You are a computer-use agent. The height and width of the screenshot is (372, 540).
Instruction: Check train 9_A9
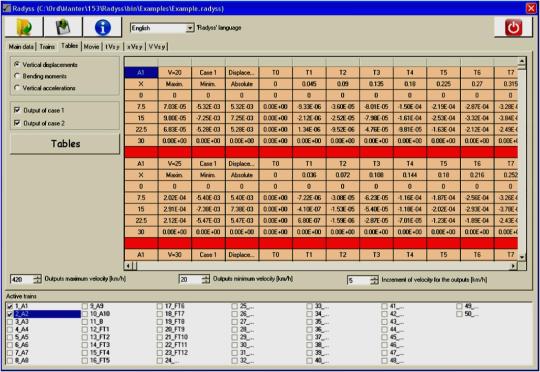pos(85,306)
